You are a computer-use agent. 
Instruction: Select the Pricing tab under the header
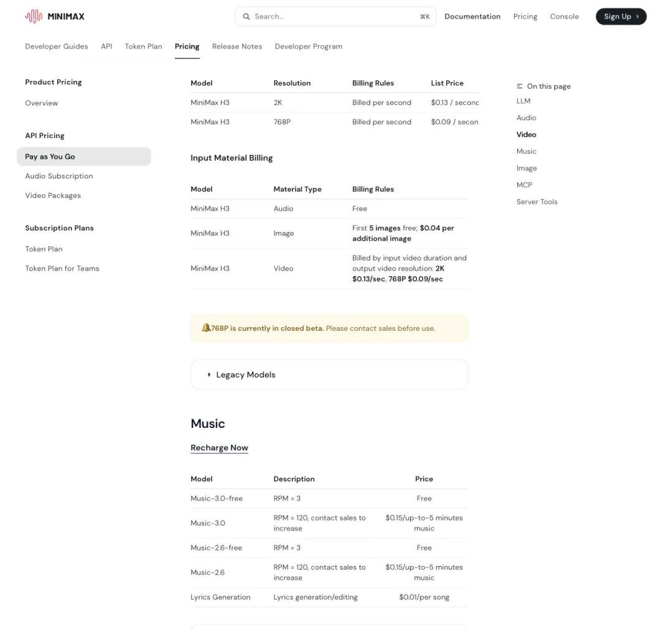[x=187, y=46]
